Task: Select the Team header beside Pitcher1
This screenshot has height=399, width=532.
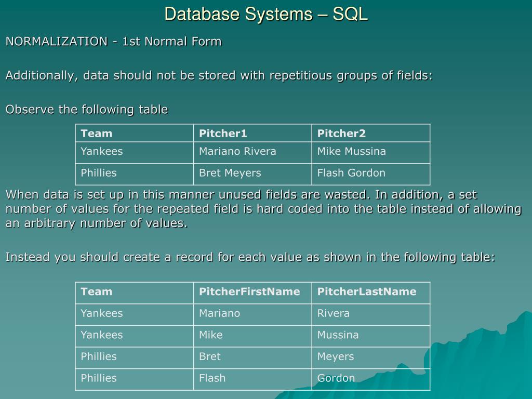Action: (x=135, y=134)
